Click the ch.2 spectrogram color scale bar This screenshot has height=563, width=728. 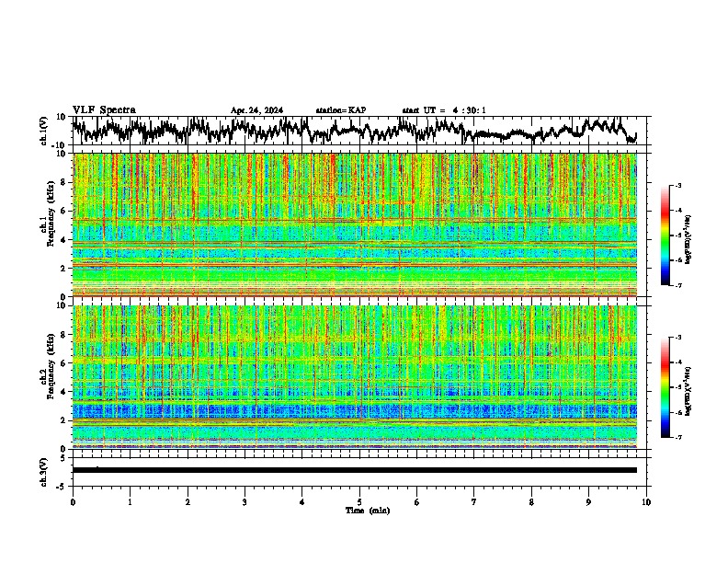tap(665, 387)
